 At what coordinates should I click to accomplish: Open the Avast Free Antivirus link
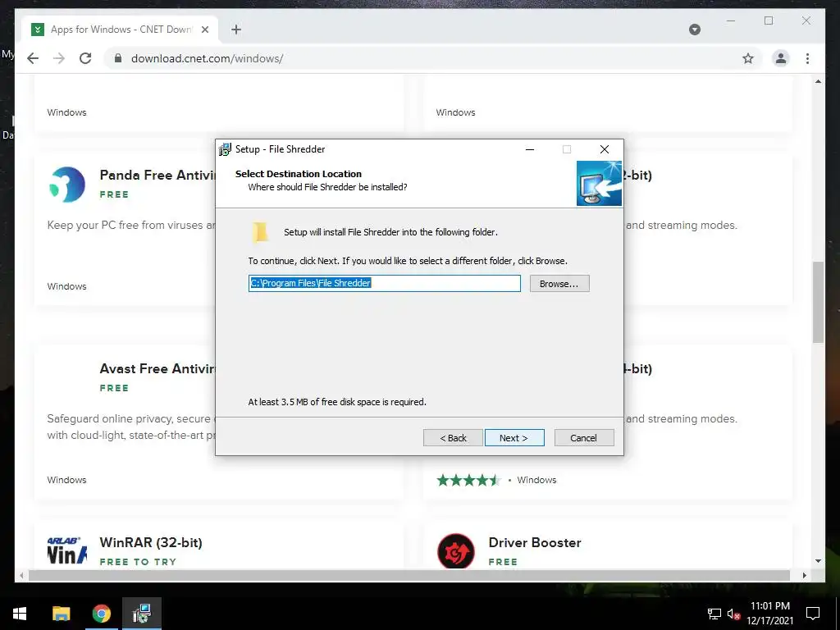157,368
